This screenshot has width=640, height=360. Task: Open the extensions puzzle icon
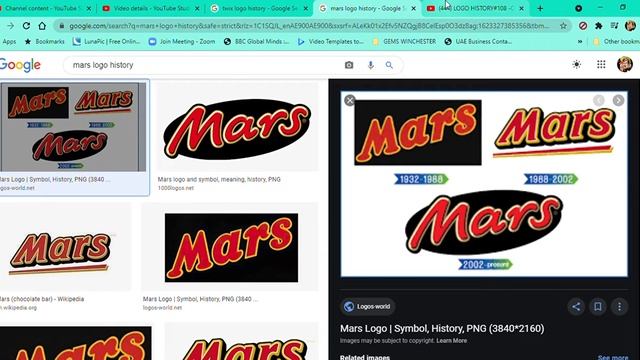598,26
